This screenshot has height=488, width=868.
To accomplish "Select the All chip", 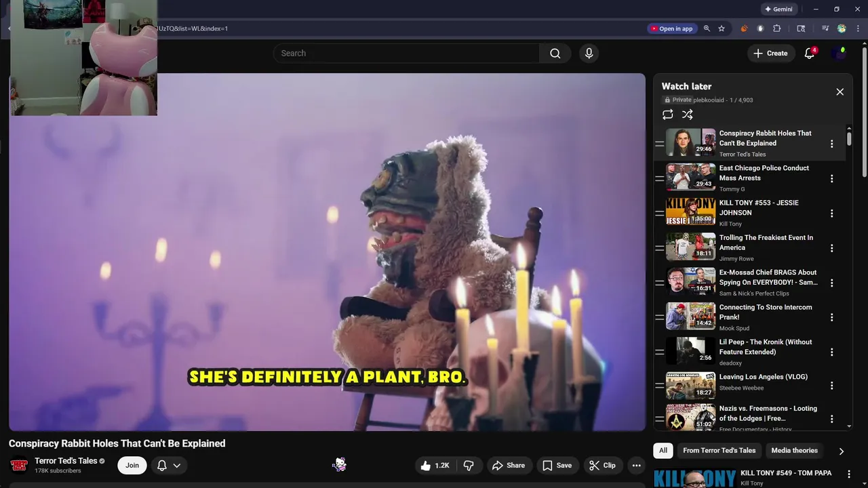I will click(663, 451).
